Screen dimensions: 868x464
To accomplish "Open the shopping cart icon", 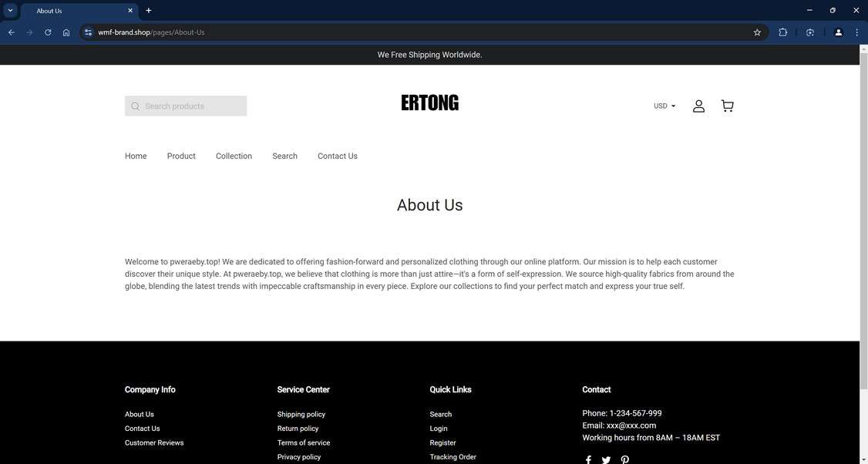I will click(728, 106).
